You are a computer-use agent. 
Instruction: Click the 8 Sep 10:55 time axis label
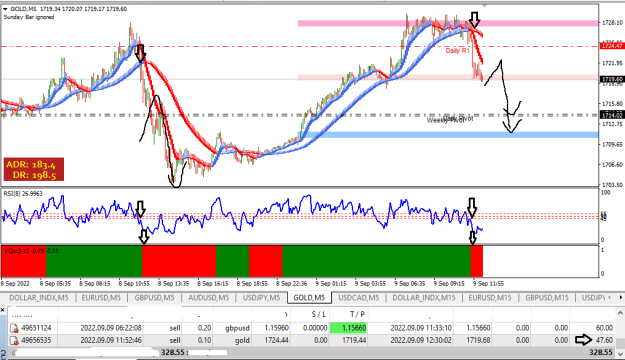click(x=134, y=284)
